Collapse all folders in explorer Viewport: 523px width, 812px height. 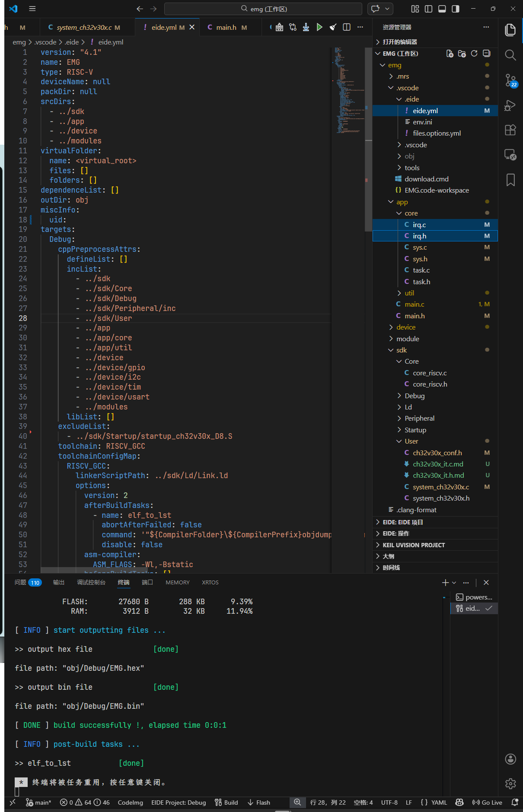487,54
